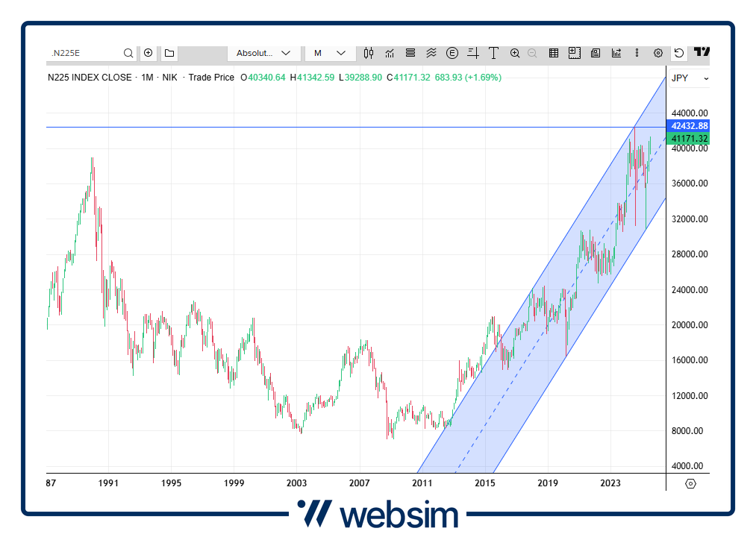The width and height of the screenshot is (756, 537).
Task: Click the N225 INDEX CLOSE series label
Action: (x=90, y=78)
